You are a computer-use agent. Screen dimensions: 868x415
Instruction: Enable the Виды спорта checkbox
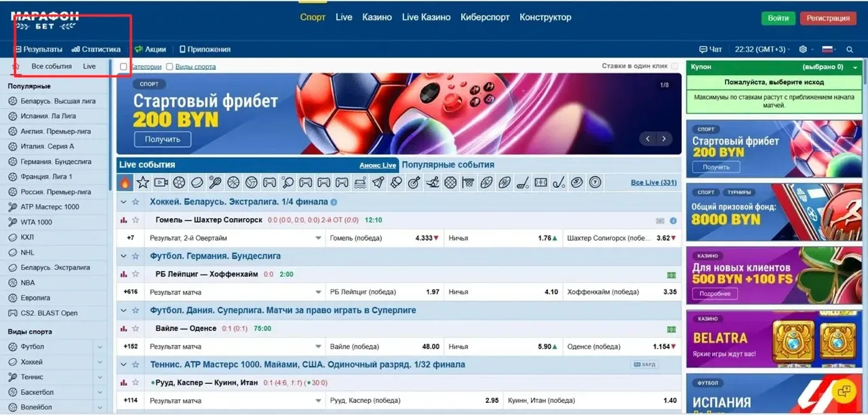[170, 66]
